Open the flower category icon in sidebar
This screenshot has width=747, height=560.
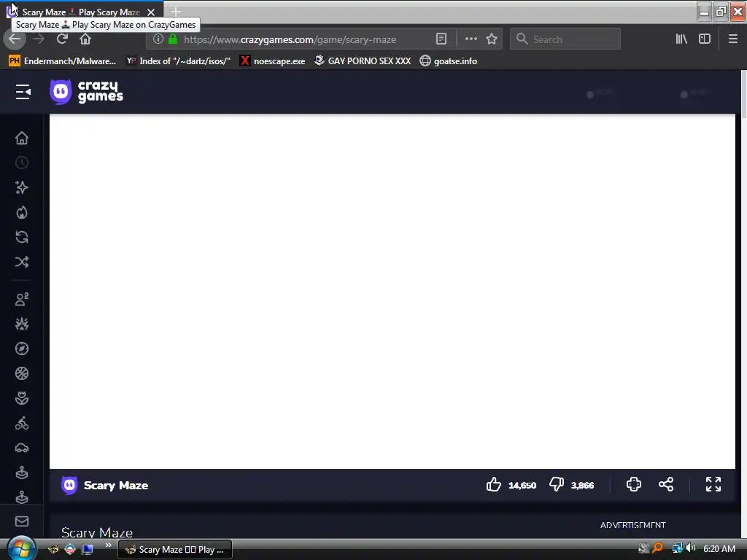[22, 398]
